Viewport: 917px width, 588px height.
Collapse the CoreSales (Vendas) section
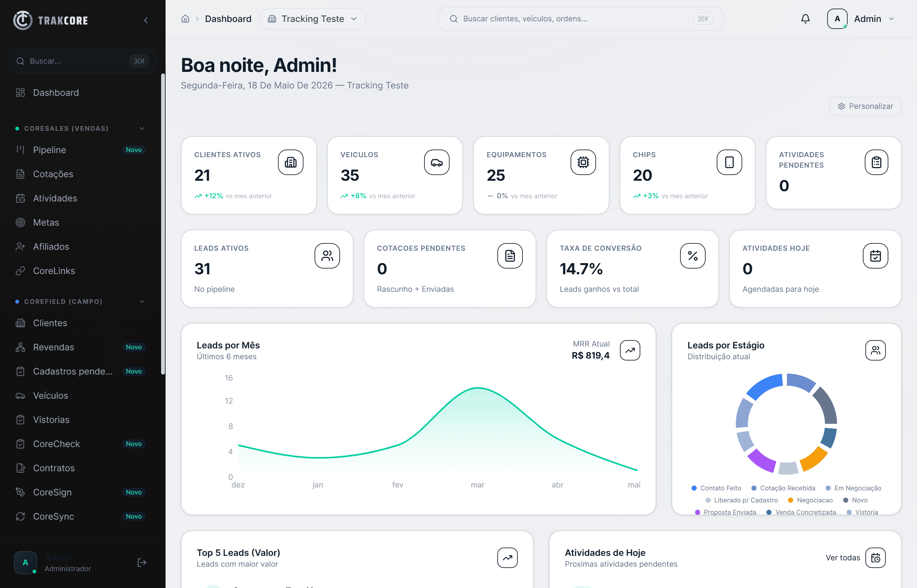click(142, 129)
